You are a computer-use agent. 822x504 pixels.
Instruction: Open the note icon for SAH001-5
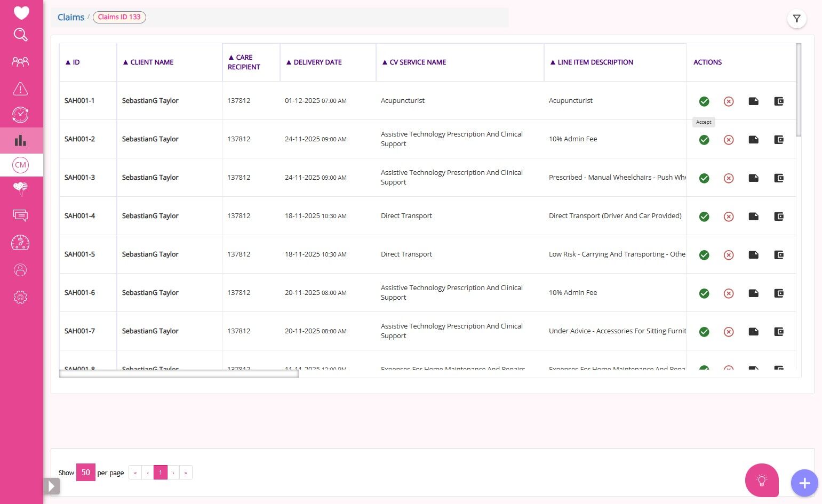(x=753, y=254)
